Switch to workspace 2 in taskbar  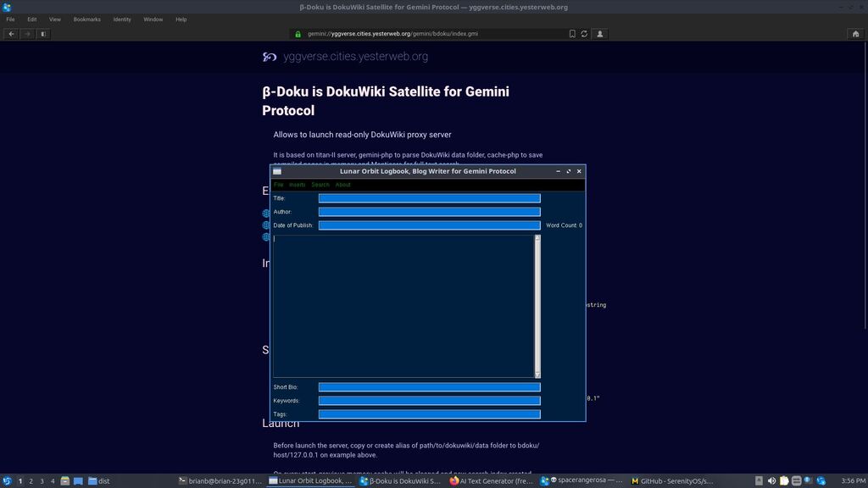click(31, 481)
